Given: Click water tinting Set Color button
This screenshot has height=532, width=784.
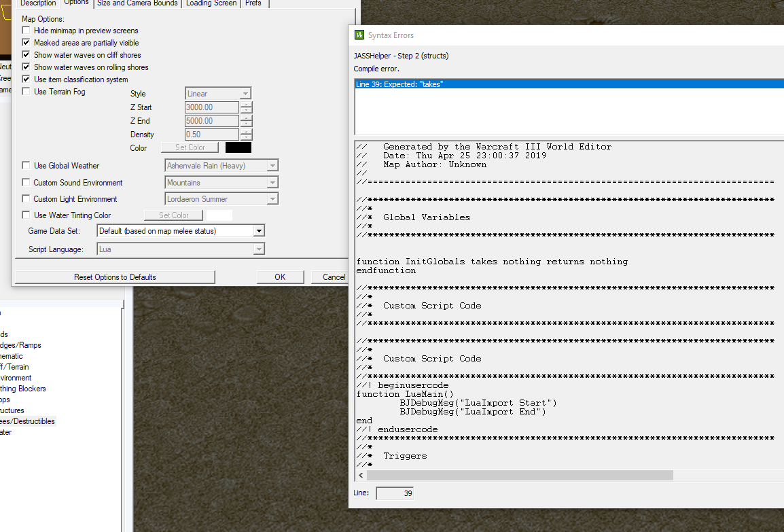Looking at the screenshot, I should (x=173, y=215).
